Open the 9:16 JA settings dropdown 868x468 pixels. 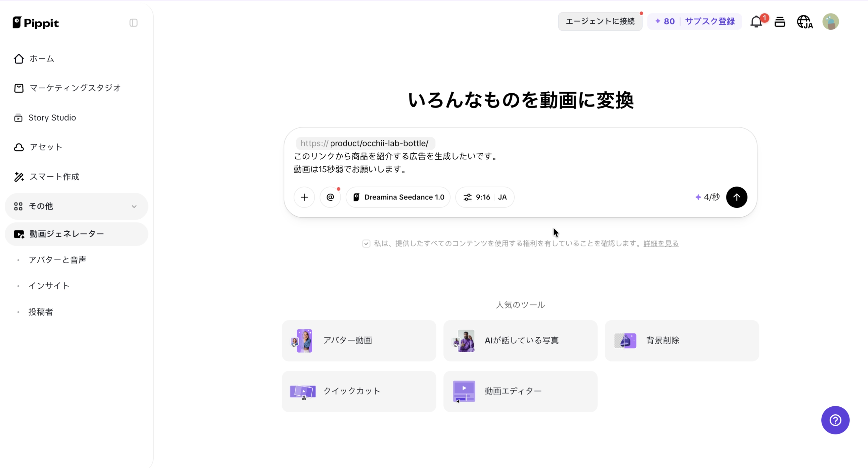coord(485,197)
